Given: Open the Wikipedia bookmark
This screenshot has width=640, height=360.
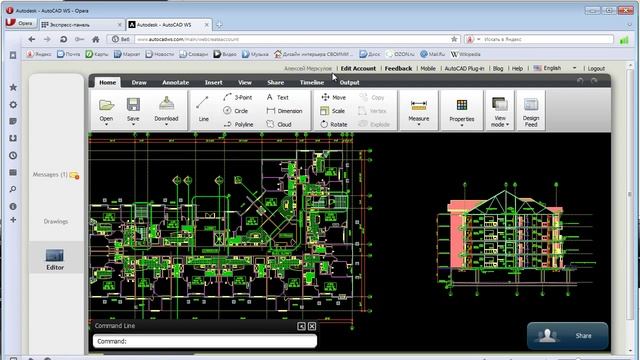Looking at the screenshot, I should (x=466, y=54).
